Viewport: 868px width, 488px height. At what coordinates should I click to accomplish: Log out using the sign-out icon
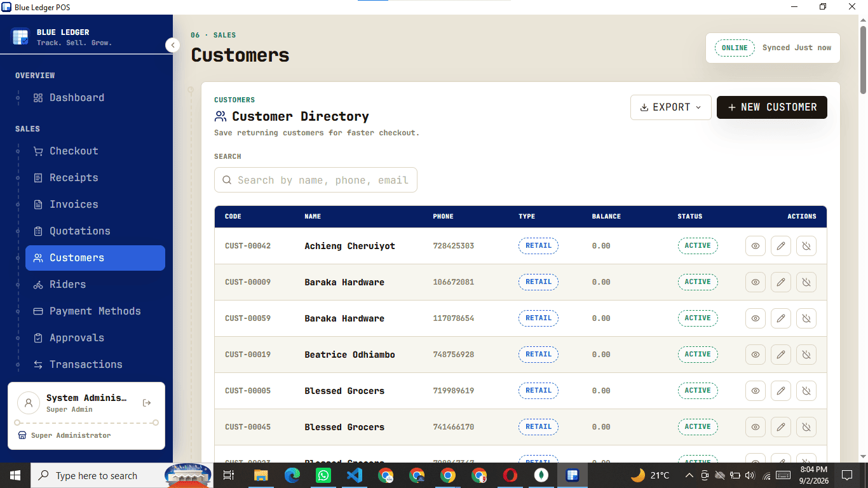[147, 403]
